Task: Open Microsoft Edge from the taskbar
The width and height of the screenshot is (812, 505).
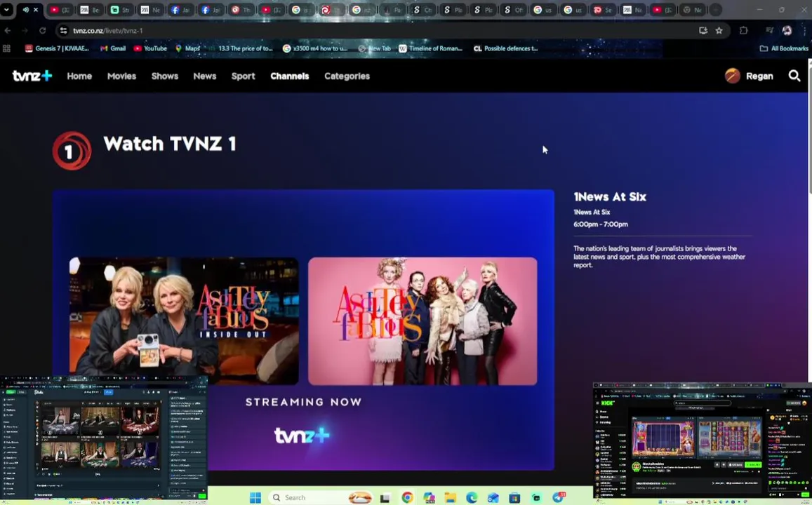Action: [472, 498]
